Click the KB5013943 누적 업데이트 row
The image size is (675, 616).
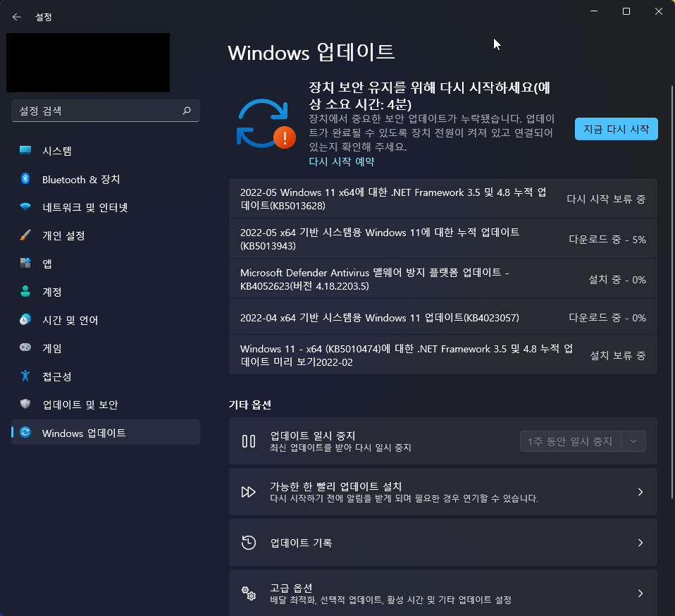click(x=443, y=238)
